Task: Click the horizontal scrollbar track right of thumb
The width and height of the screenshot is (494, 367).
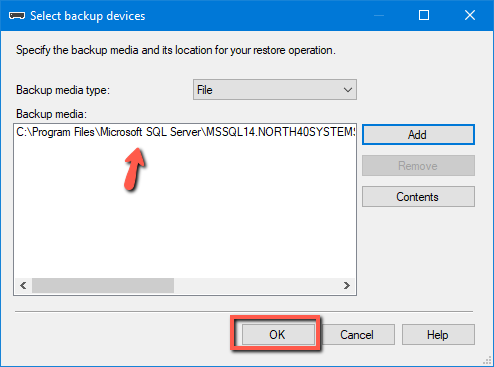Action: tap(256, 286)
